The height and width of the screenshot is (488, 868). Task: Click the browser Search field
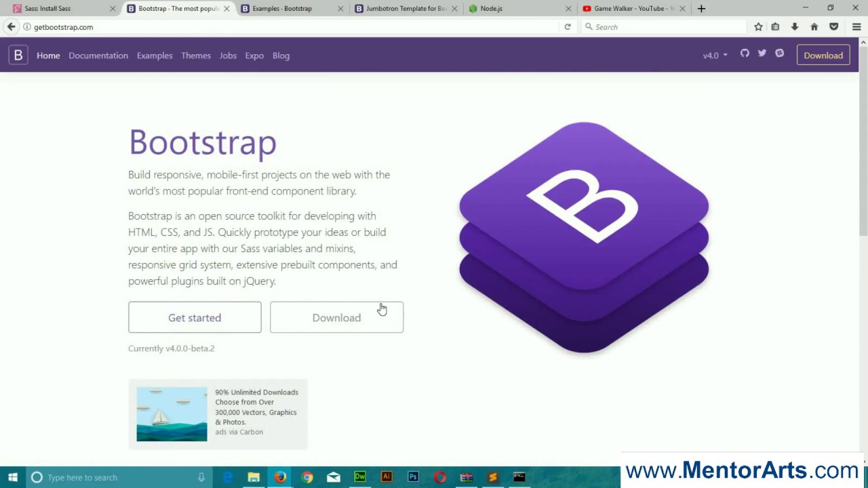(x=665, y=26)
